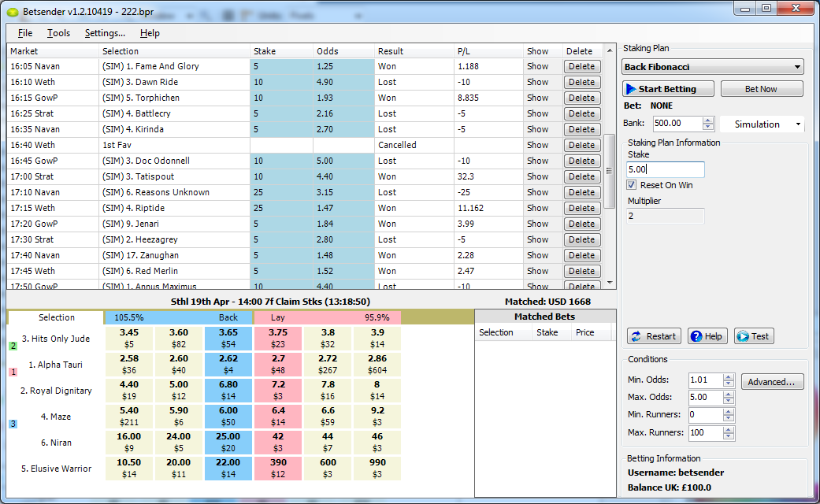
Task: Delete the 16:05 Navan bet row
Action: tap(581, 66)
